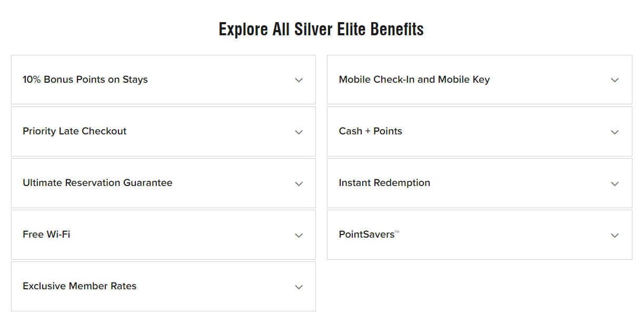Click the chevron beside Free Wi-Fi
The height and width of the screenshot is (323, 644).
[299, 235]
